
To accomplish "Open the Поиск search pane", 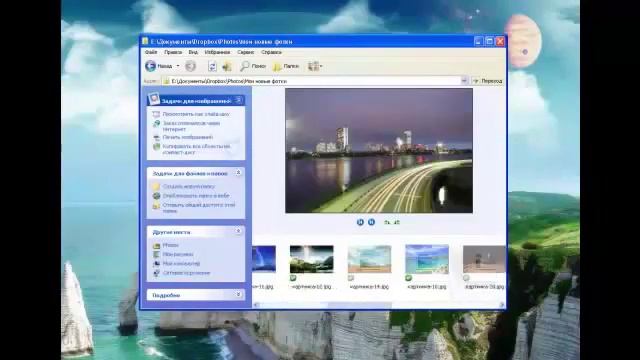I will (253, 66).
